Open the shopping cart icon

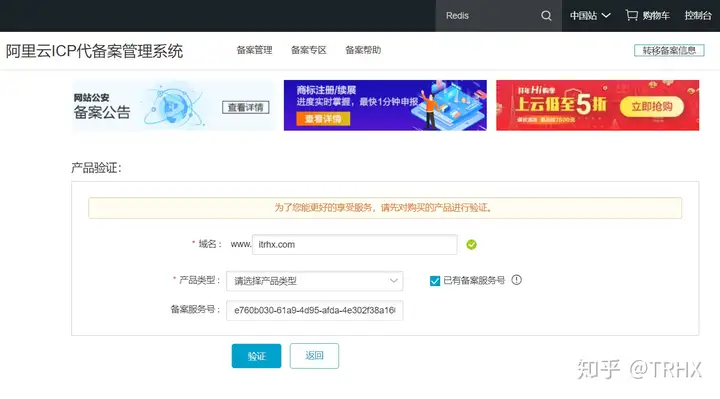coord(631,16)
